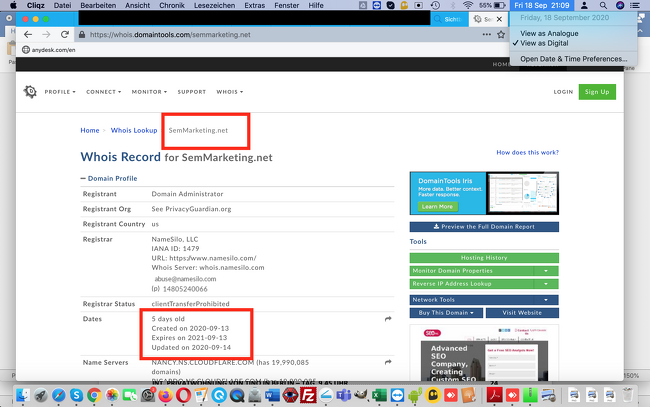Screen dimensions: 650x407
Task: Click share arrow beside Dates row
Action: click(x=387, y=319)
